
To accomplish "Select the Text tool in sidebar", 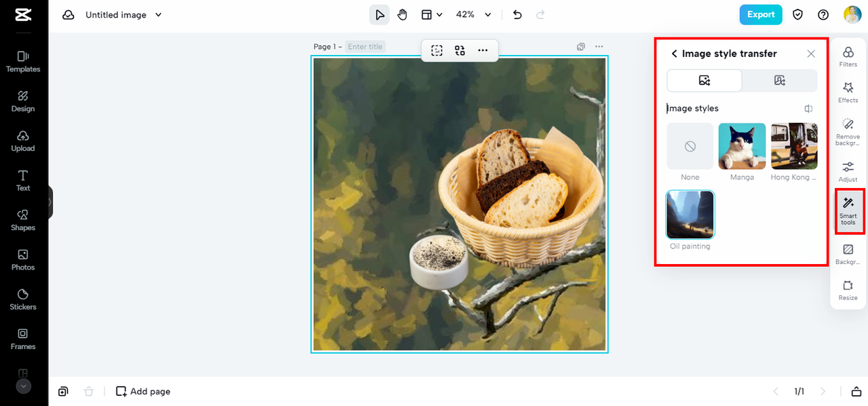I will pos(23,181).
